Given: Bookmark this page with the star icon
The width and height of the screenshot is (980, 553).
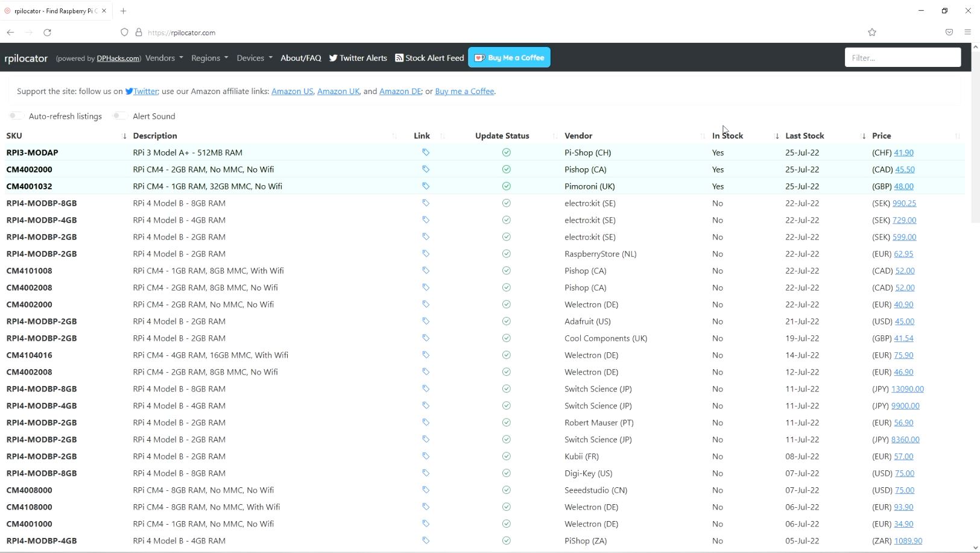Looking at the screenshot, I should tap(872, 33).
